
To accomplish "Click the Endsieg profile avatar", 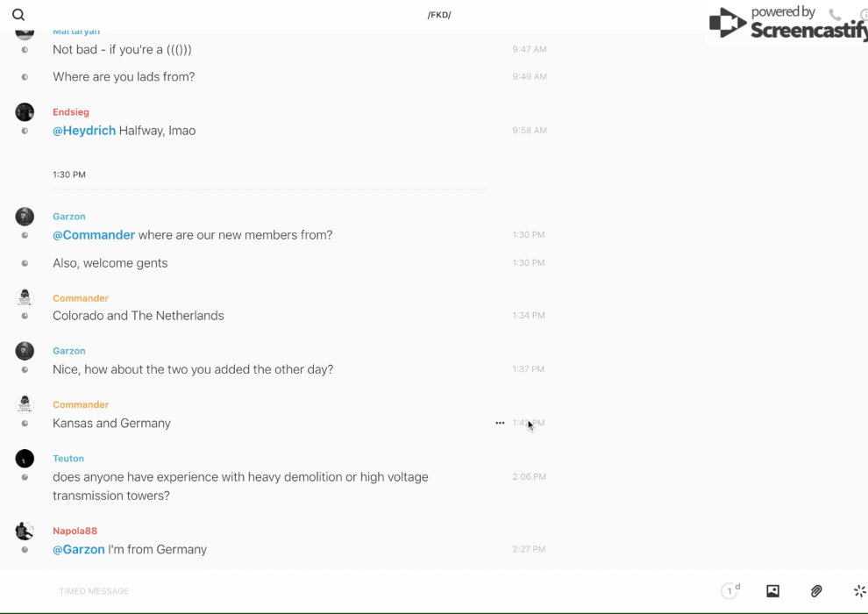I will coord(25,112).
